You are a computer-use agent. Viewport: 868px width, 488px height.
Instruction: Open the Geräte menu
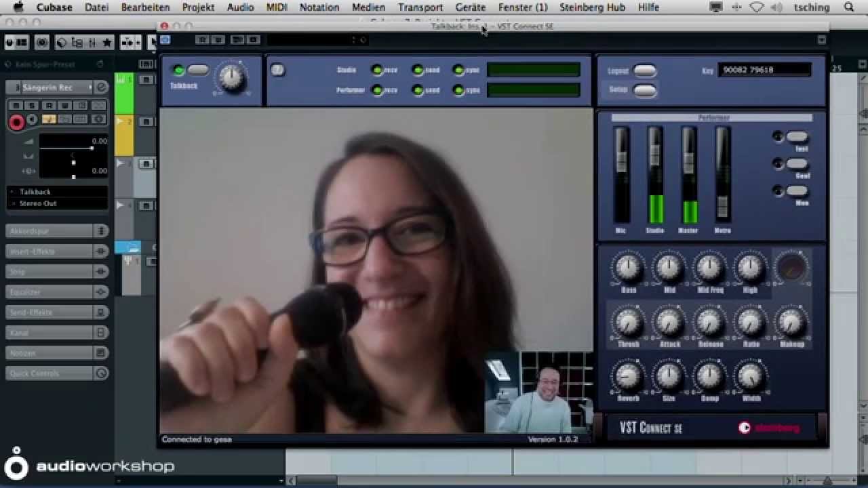tap(471, 7)
